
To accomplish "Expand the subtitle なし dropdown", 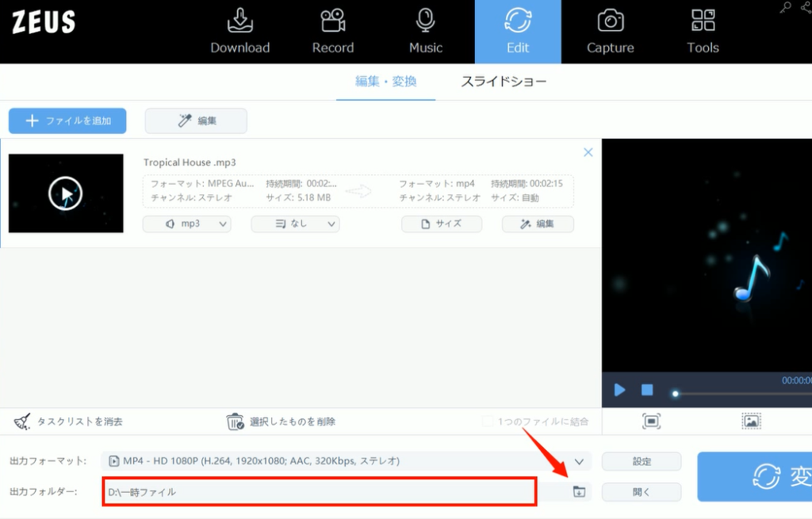I will click(x=295, y=224).
